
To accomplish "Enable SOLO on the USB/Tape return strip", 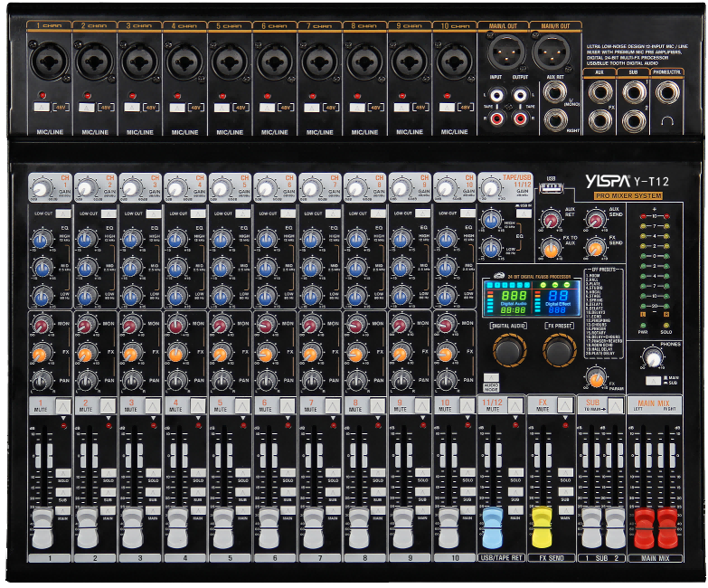I will click(515, 472).
